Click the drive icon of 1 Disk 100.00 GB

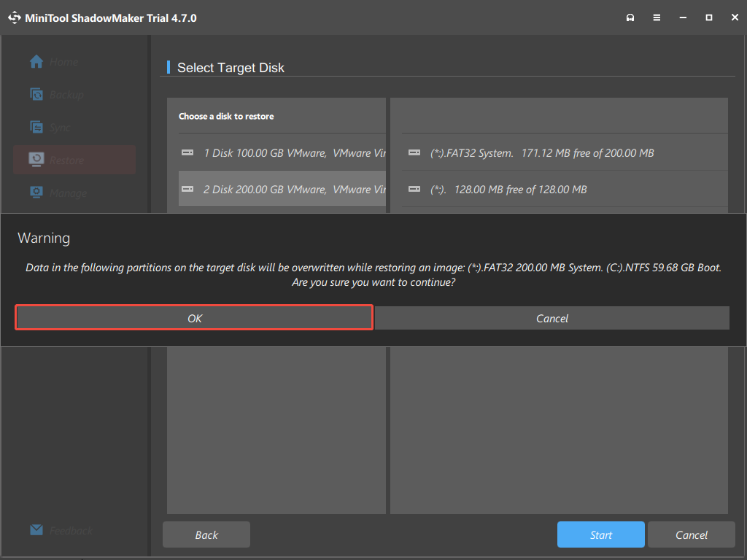click(x=187, y=153)
